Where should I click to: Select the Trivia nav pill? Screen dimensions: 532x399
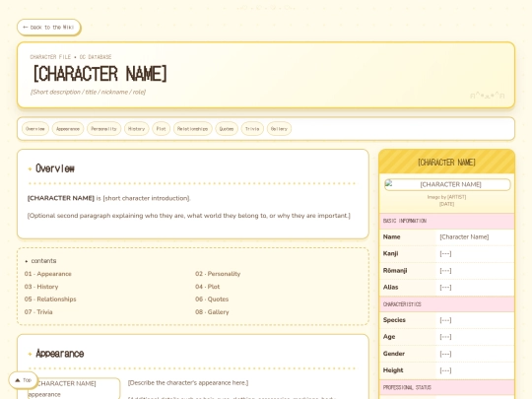pos(252,129)
